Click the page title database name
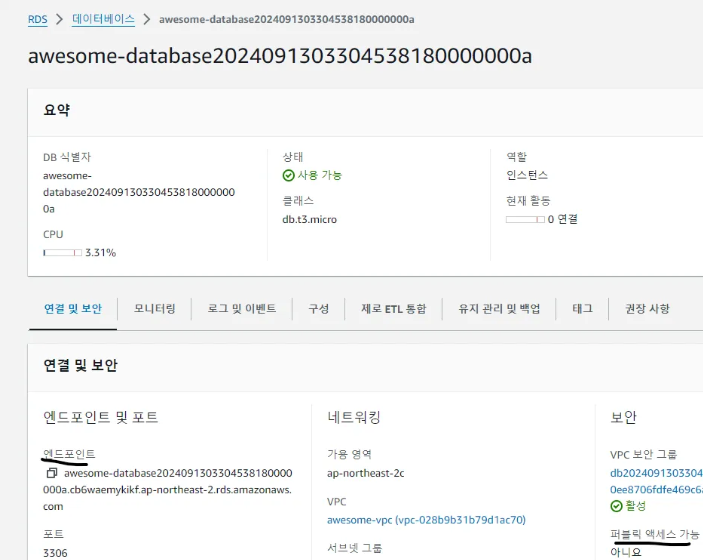 coord(280,56)
